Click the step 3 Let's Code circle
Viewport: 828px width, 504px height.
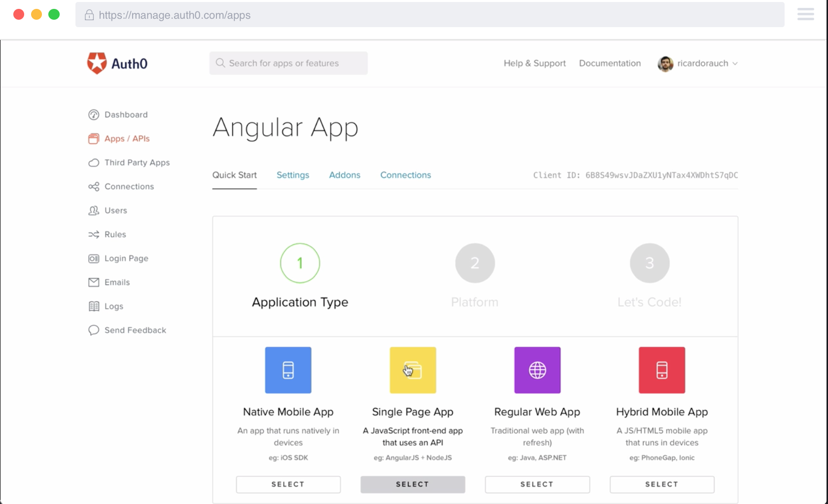click(x=649, y=263)
